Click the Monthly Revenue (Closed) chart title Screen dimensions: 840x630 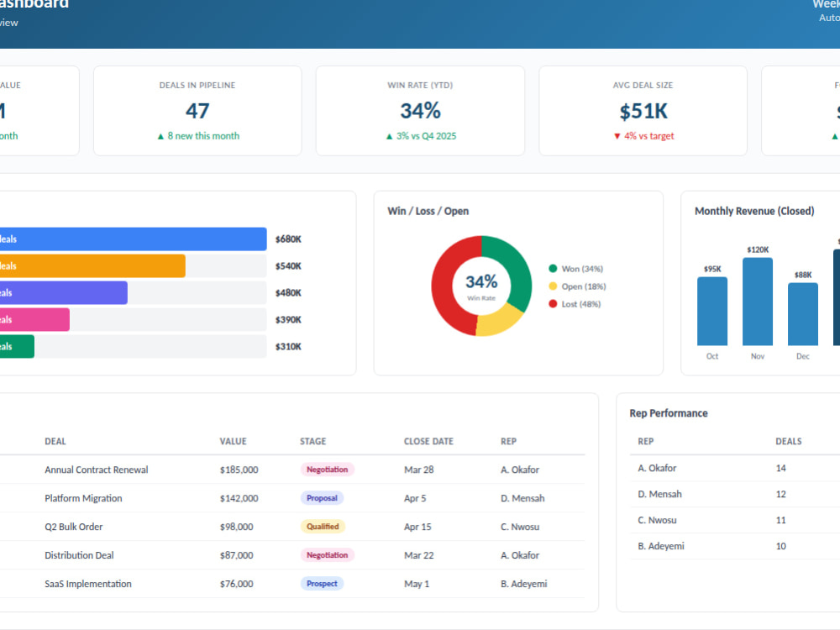(x=754, y=211)
